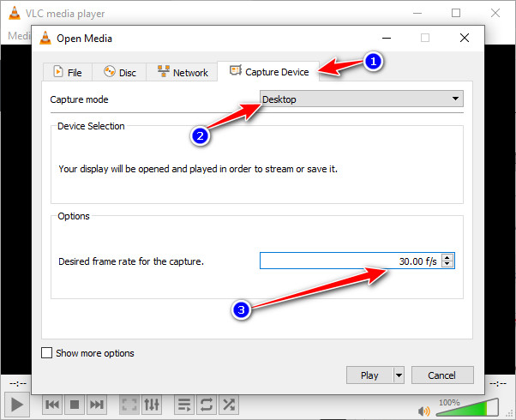Click the main VLC play button
Screen dimensions: 516x420
pos(16,405)
